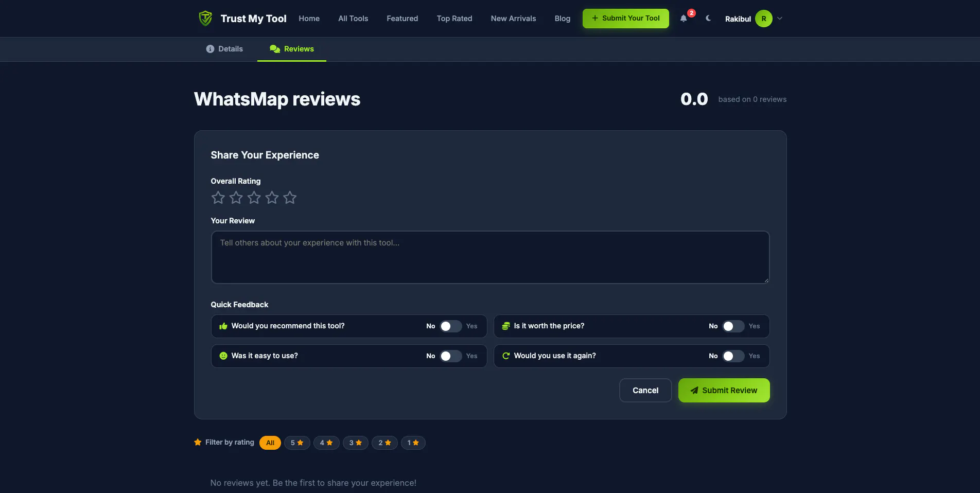Expand the Rakibul account menu chevron

click(x=780, y=19)
